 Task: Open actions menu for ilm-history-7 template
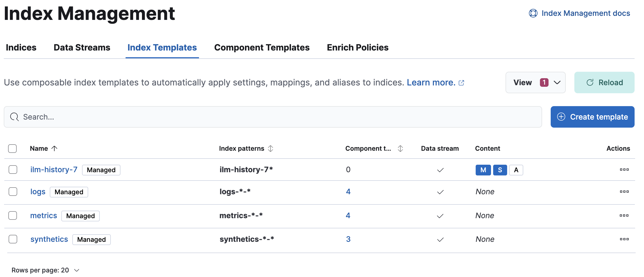[x=625, y=170]
